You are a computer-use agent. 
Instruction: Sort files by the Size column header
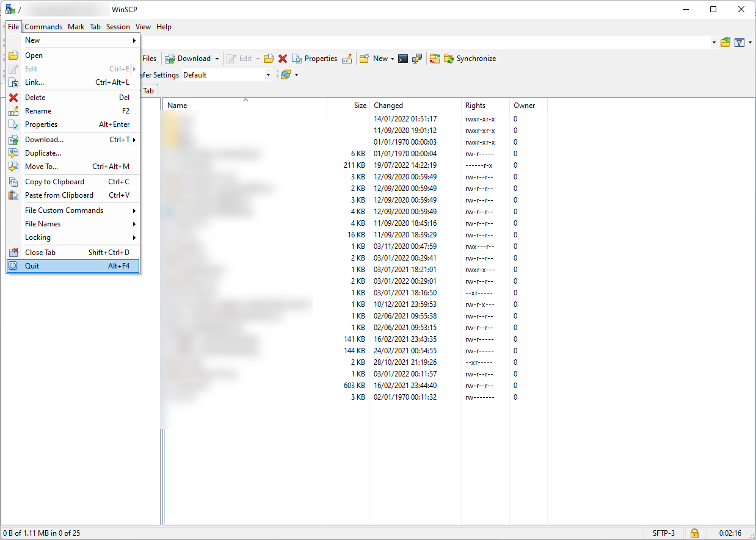click(x=360, y=106)
